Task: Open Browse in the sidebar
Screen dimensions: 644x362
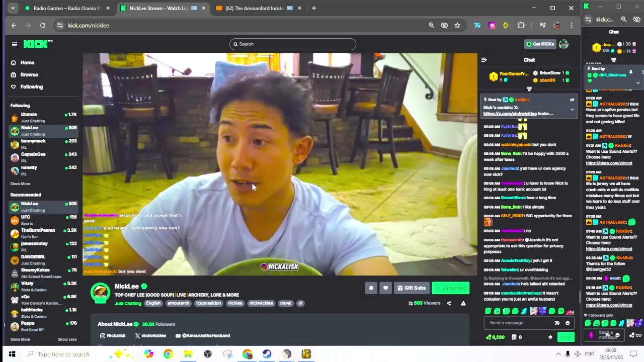Action: tap(29, 75)
